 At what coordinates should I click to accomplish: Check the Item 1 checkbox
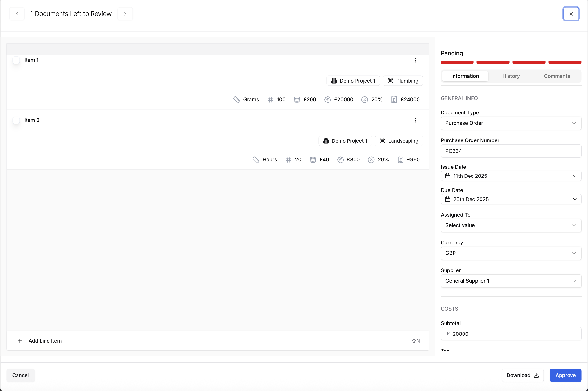click(x=16, y=60)
